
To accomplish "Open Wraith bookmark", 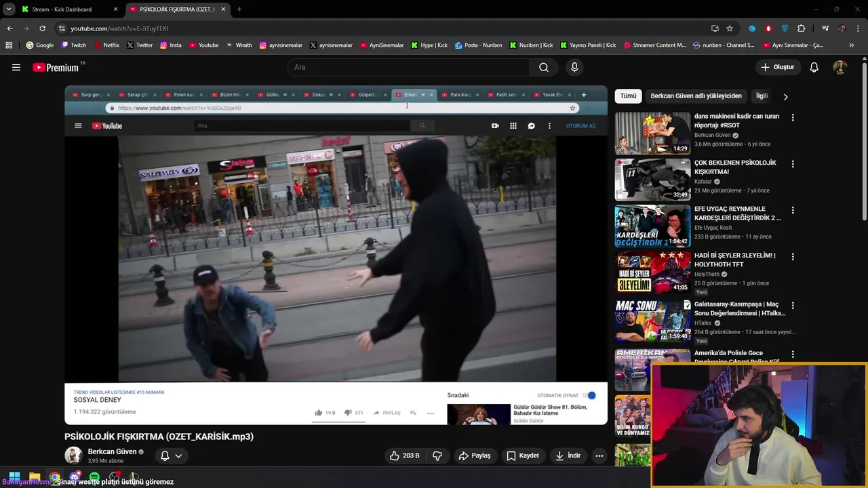I will click(x=239, y=45).
